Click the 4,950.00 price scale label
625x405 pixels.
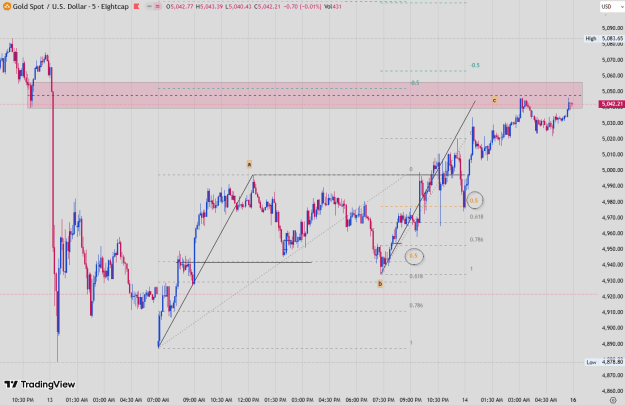tap(612, 249)
